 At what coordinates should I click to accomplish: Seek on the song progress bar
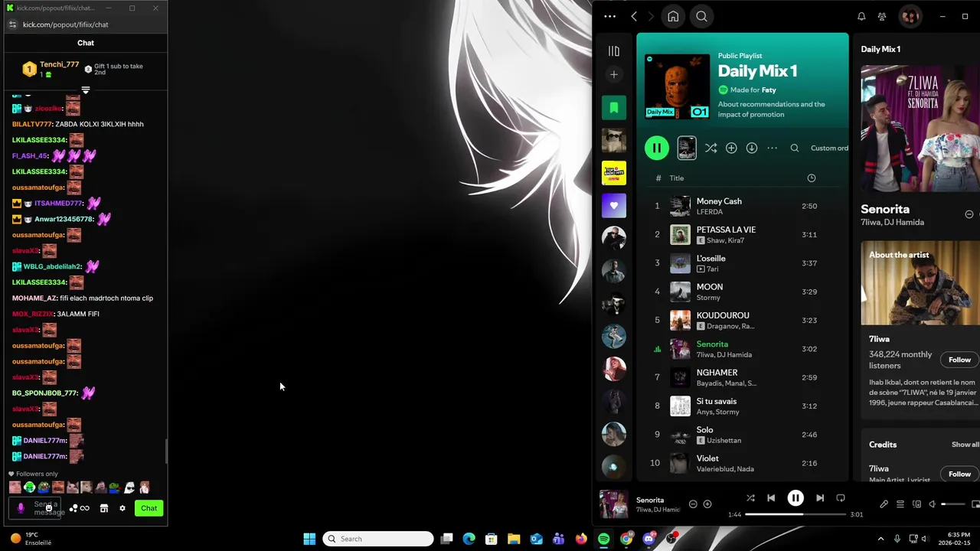pos(795,514)
